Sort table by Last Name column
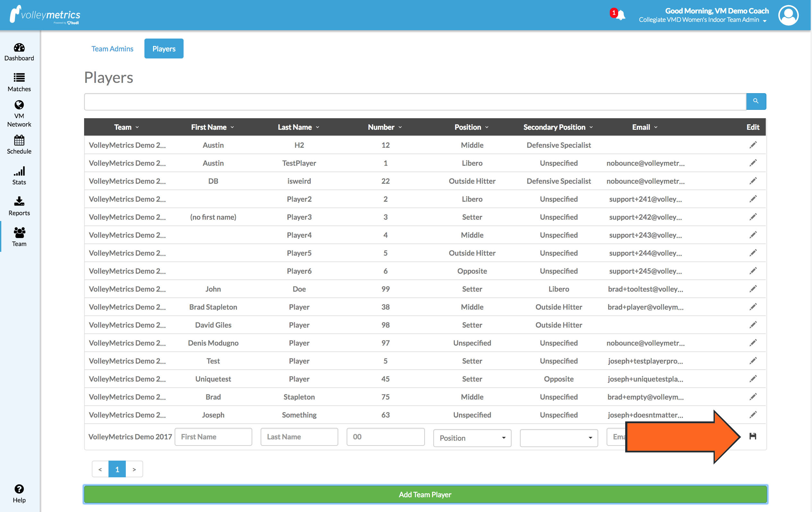Image resolution: width=812 pixels, height=512 pixels. [298, 127]
